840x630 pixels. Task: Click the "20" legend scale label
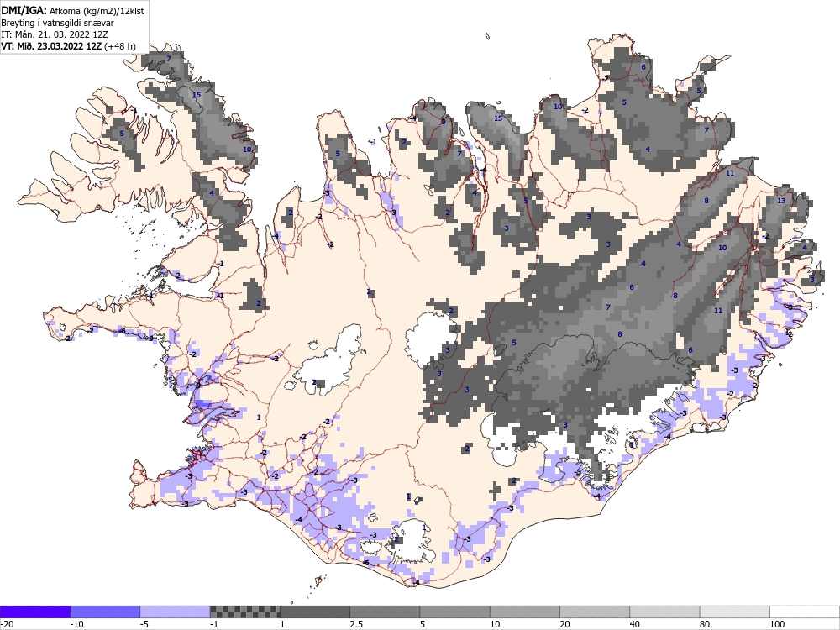[x=565, y=624]
